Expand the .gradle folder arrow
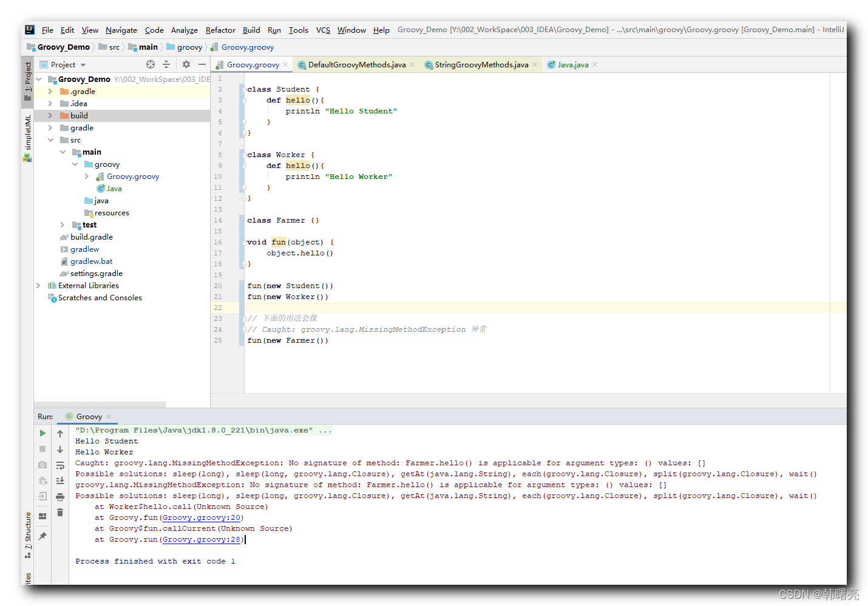 point(50,92)
